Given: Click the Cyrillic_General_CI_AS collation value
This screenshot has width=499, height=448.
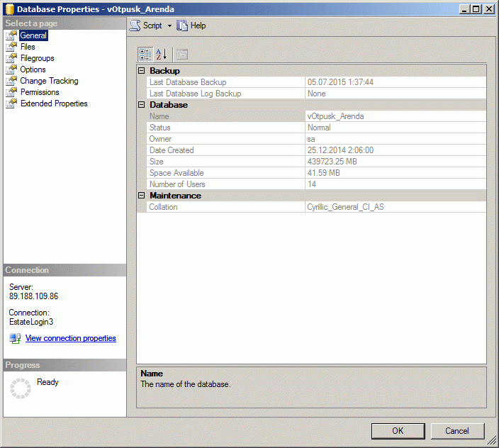Looking at the screenshot, I should point(346,207).
